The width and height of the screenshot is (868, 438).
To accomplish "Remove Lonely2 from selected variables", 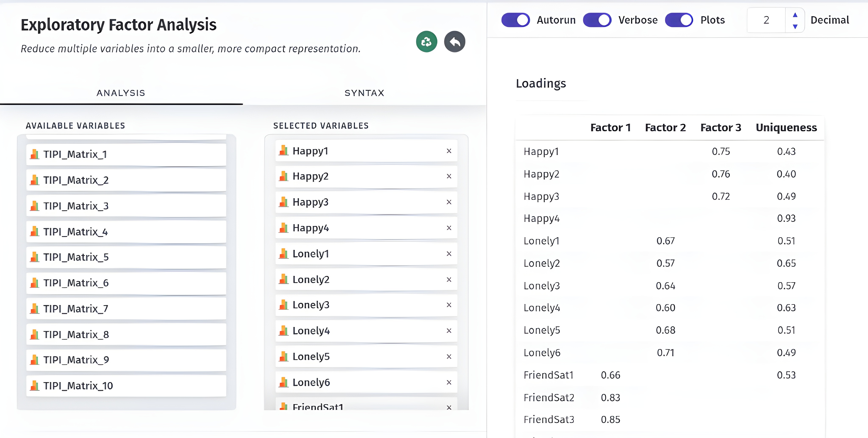I will [449, 279].
